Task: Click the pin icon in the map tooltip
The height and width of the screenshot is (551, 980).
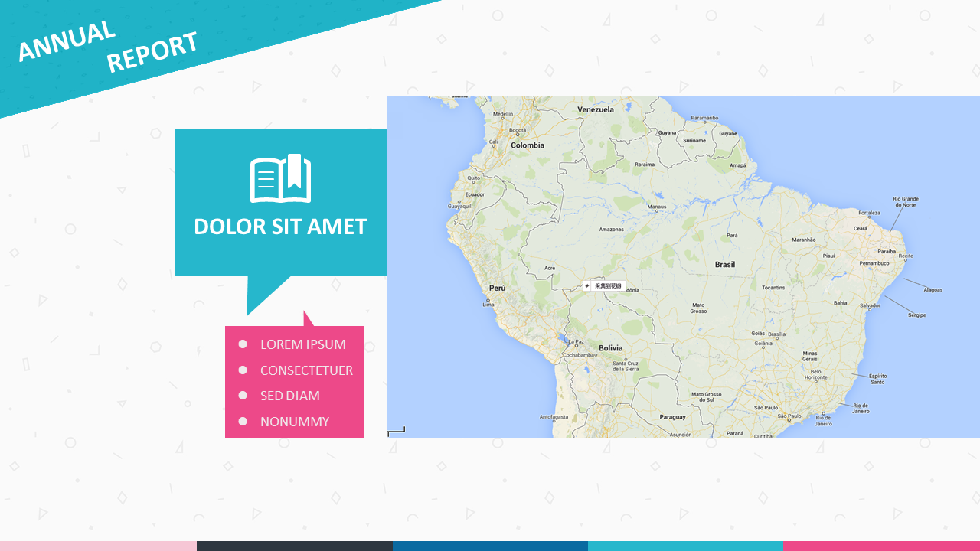Action: 587,286
